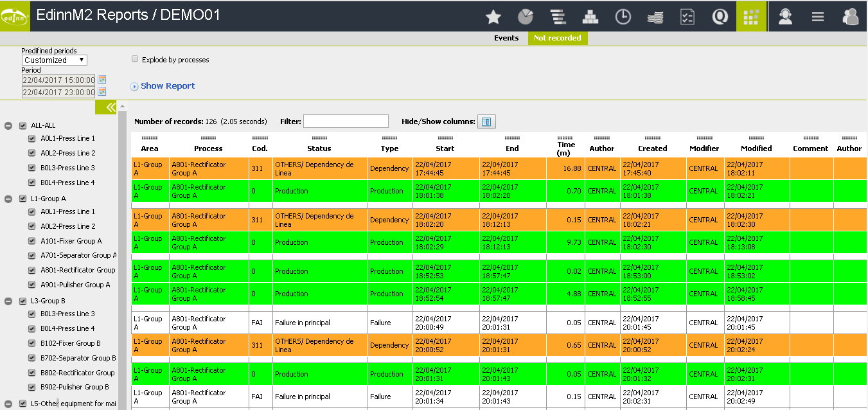Collapse the ALL-ALL tree node
The height and width of the screenshot is (410, 868).
[x=9, y=126]
